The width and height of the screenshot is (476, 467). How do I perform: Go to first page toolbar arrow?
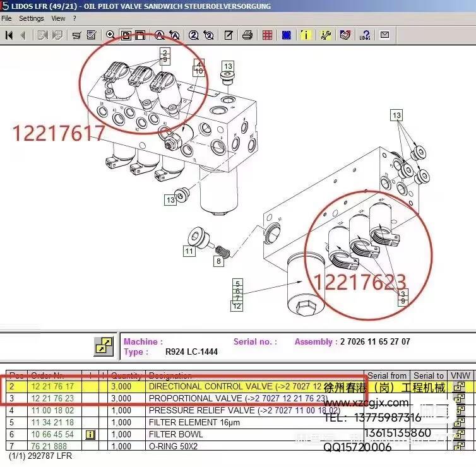pos(9,35)
